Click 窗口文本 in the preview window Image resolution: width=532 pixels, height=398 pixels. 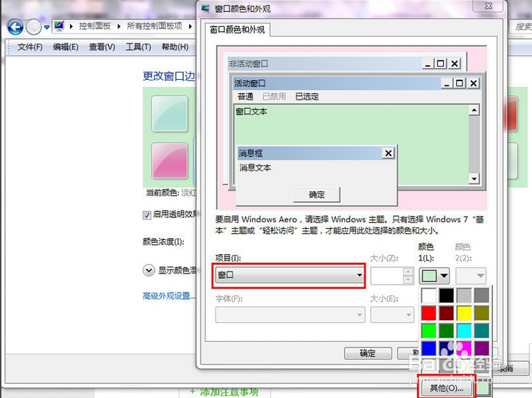[x=251, y=112]
